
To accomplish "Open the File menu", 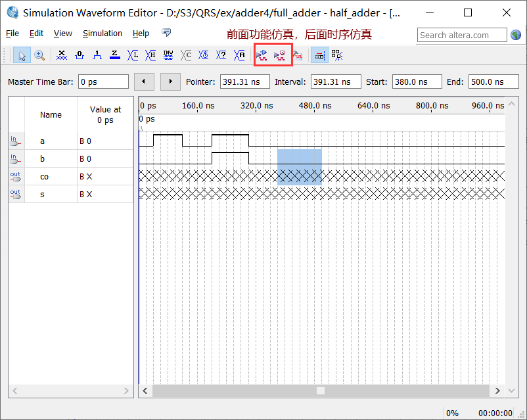I will click(x=12, y=34).
